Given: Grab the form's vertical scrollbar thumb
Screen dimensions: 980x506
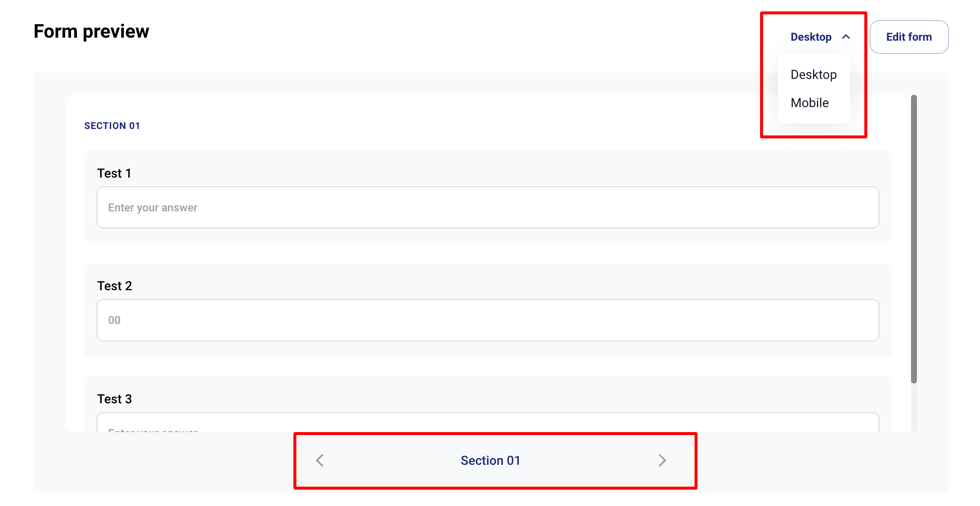Looking at the screenshot, I should tap(913, 238).
